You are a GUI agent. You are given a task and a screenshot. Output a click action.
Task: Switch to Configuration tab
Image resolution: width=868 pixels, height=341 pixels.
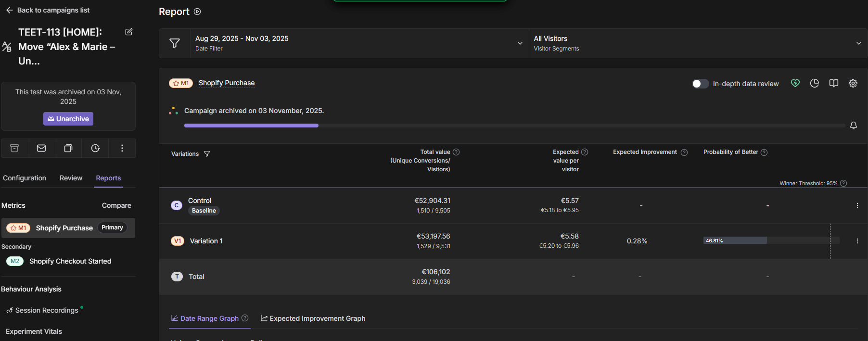coord(25,178)
